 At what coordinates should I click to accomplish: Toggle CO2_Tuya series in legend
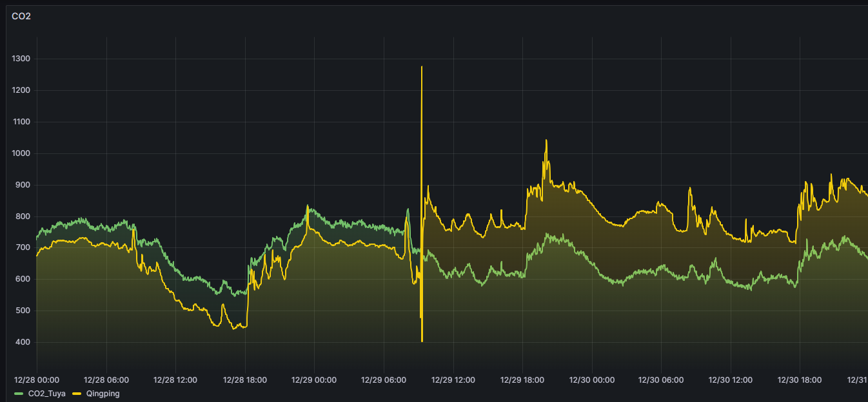click(x=46, y=393)
